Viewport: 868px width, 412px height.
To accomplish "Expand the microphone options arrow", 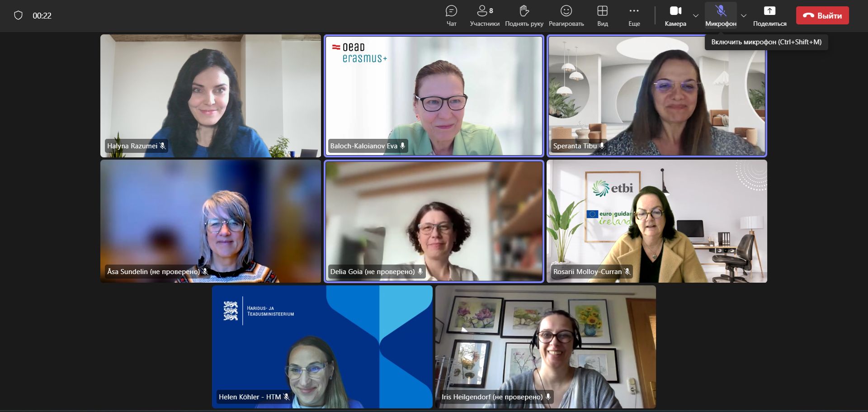I will (x=744, y=15).
